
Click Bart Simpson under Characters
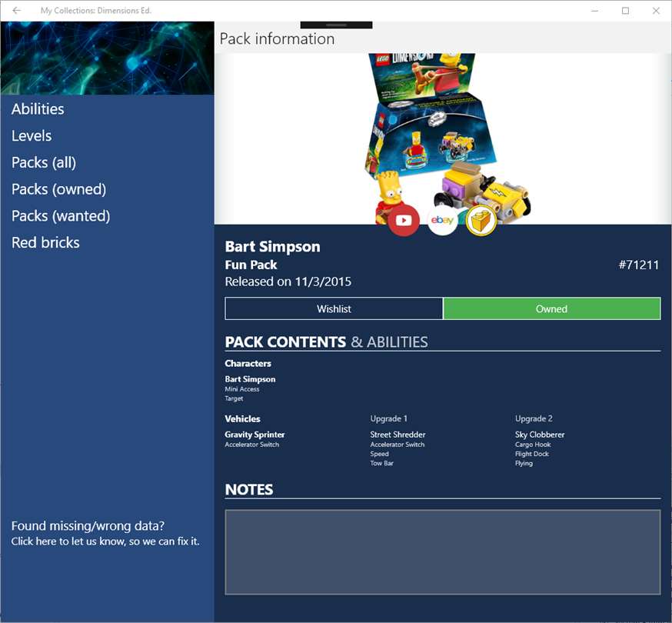(251, 379)
